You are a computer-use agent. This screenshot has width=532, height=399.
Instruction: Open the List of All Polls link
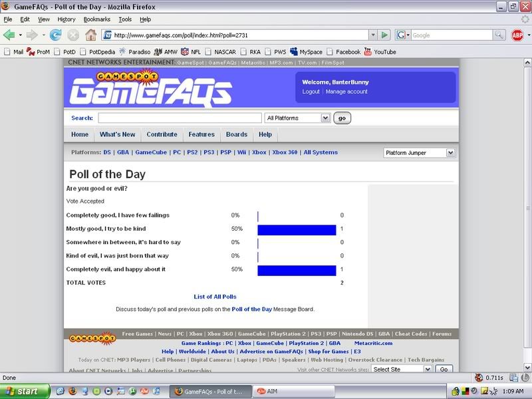point(215,297)
